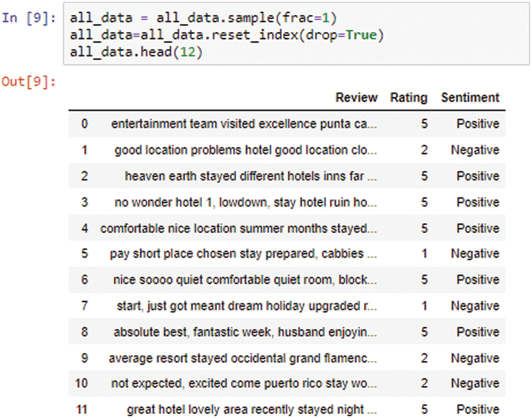Screen dimensions: 532x418
Task: Click the Sentiment column header
Action: tap(470, 97)
